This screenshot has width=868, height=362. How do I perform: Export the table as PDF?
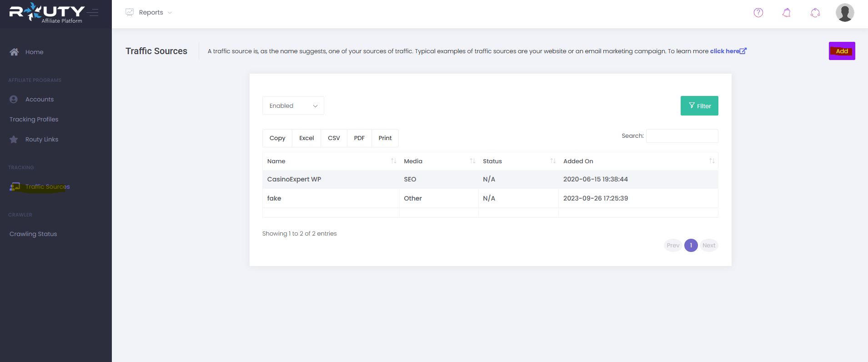pos(359,138)
